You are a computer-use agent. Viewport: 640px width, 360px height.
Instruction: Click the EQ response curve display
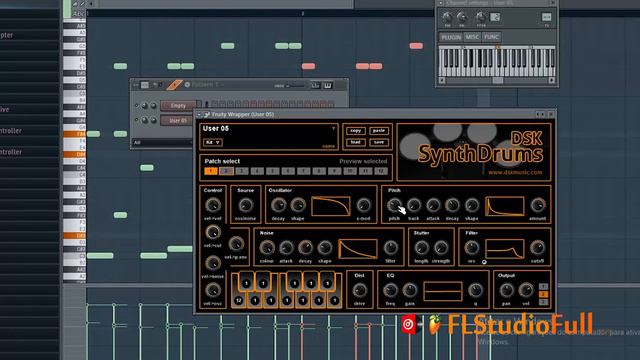click(443, 291)
